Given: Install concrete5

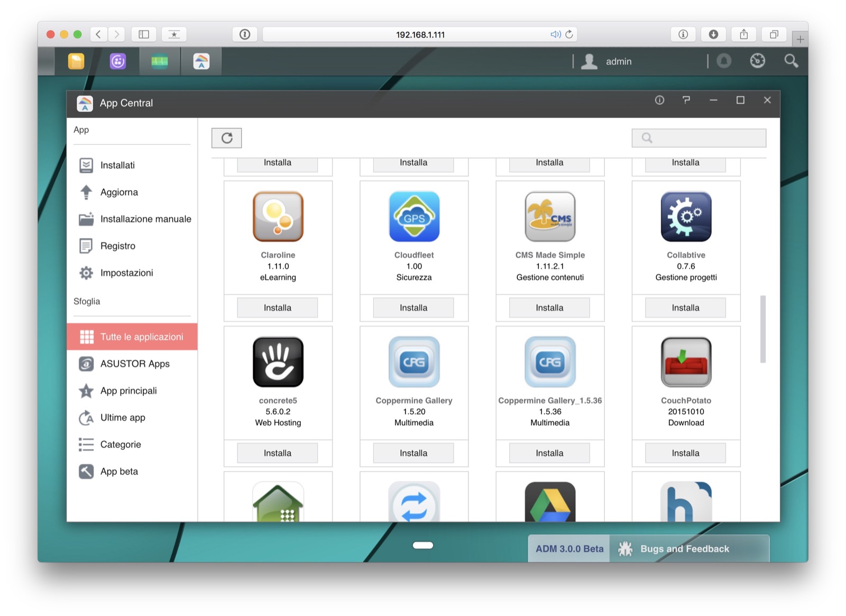Looking at the screenshot, I should click(278, 453).
